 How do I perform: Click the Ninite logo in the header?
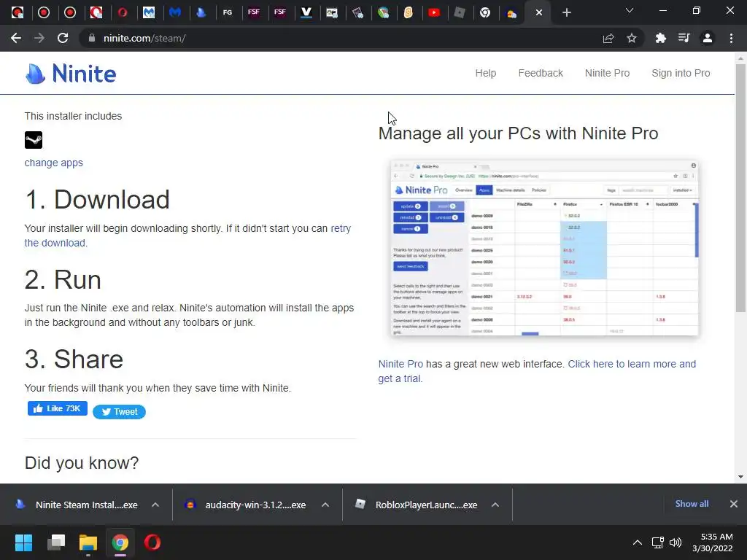point(71,74)
